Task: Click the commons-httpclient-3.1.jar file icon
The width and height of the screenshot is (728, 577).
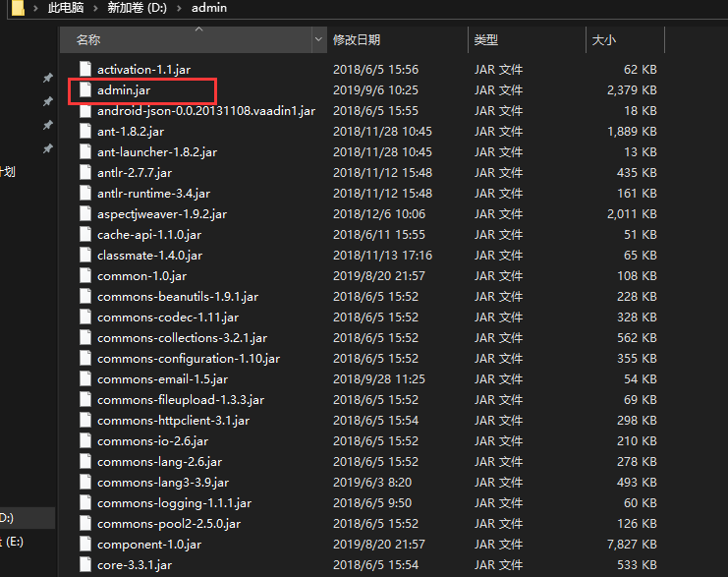Action: pyautogui.click(x=85, y=420)
